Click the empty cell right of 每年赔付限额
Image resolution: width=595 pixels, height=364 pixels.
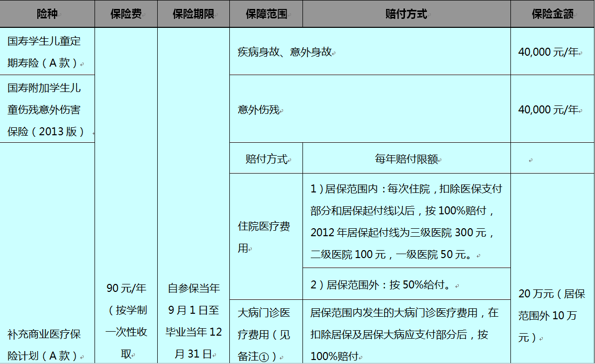click(x=553, y=159)
